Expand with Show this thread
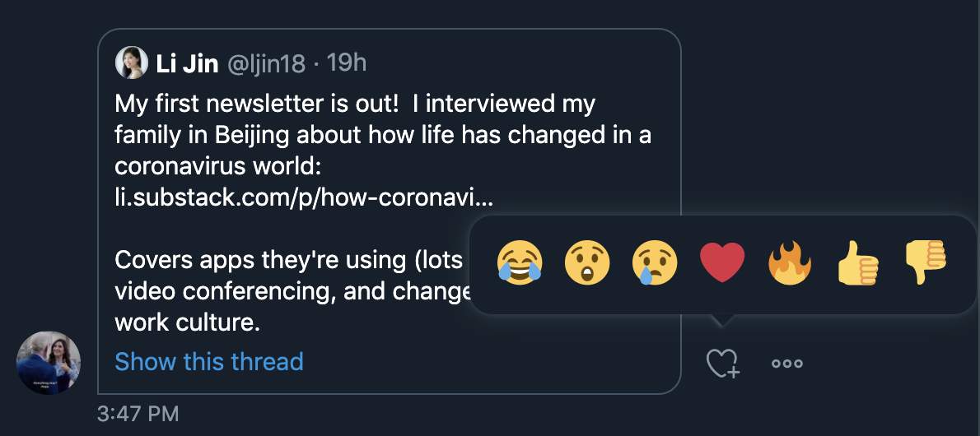This screenshot has height=436, width=980. pos(208,362)
